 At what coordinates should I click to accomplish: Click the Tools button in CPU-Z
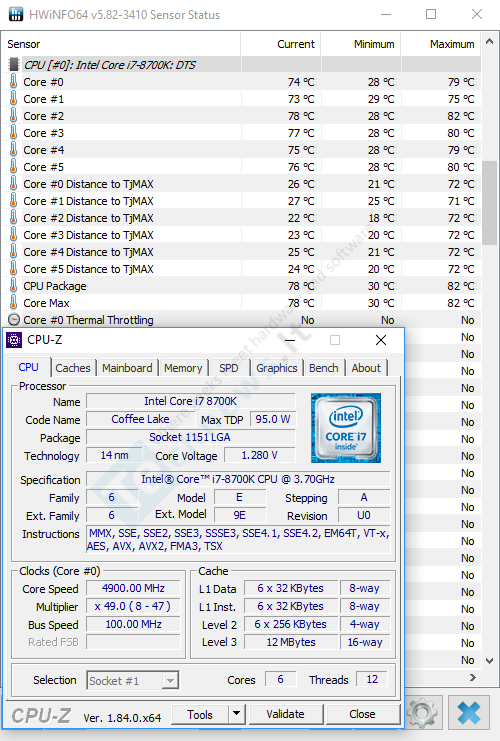click(200, 714)
